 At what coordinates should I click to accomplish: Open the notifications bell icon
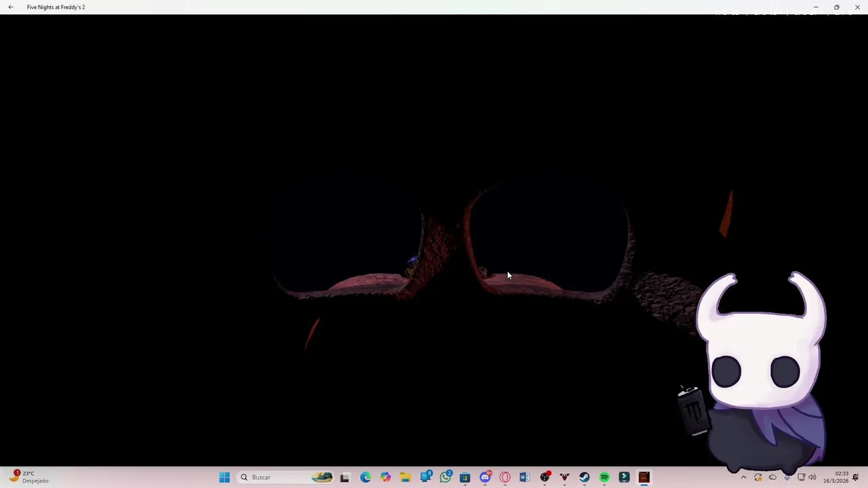pos(856,477)
